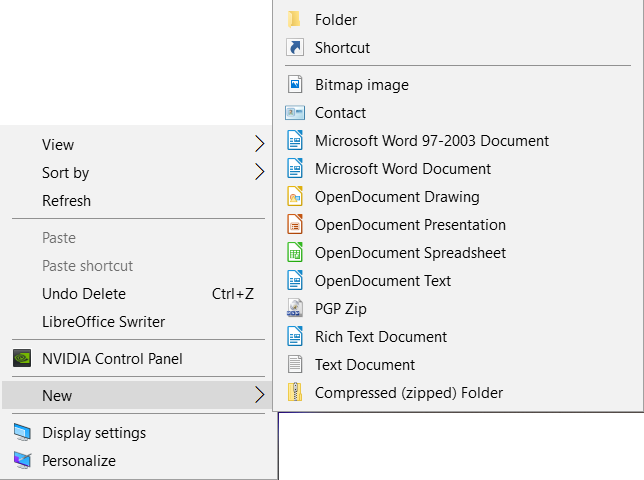
Task: Select Text Document label
Action: (365, 365)
